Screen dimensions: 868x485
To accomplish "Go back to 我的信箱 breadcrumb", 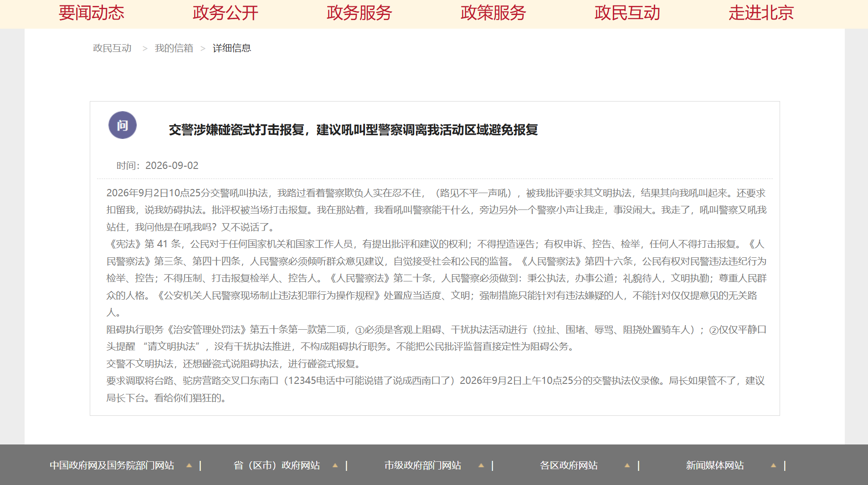I will coord(174,48).
